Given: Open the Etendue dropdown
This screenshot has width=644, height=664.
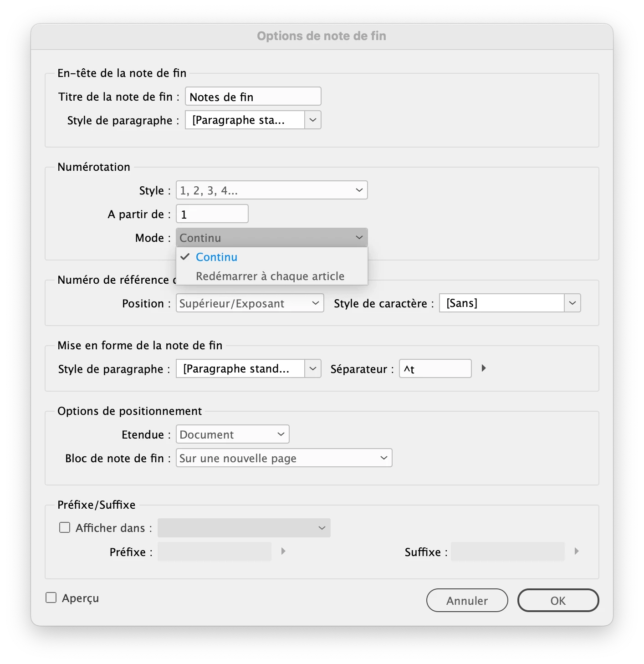Looking at the screenshot, I should 233,434.
